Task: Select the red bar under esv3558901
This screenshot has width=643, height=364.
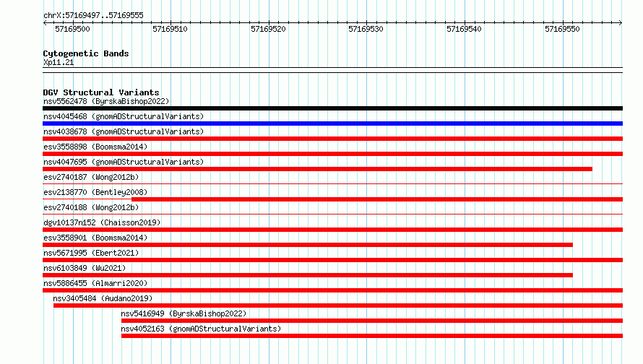Action: 308,245
